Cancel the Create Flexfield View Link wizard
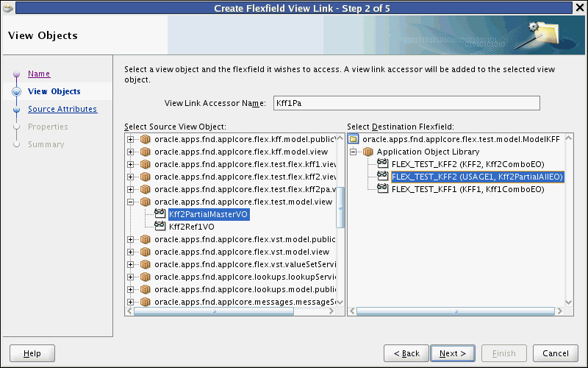 tap(556, 353)
